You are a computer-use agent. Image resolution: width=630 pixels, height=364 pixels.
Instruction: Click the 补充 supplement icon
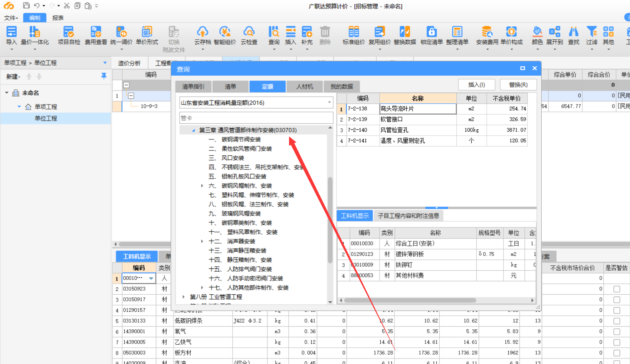pyautogui.click(x=307, y=32)
